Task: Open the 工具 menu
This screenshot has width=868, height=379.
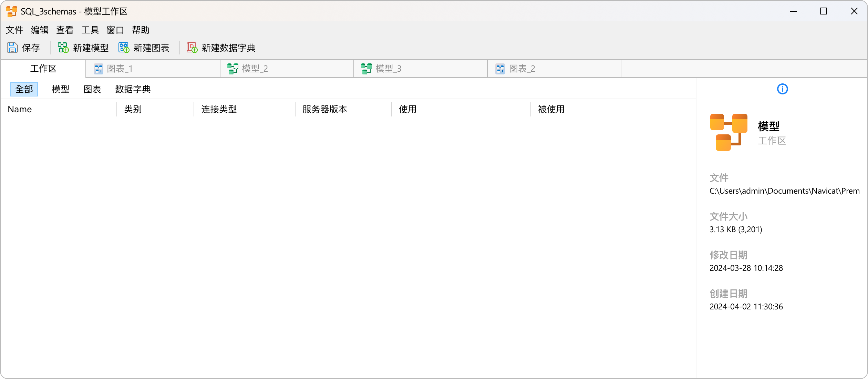Action: [x=90, y=30]
